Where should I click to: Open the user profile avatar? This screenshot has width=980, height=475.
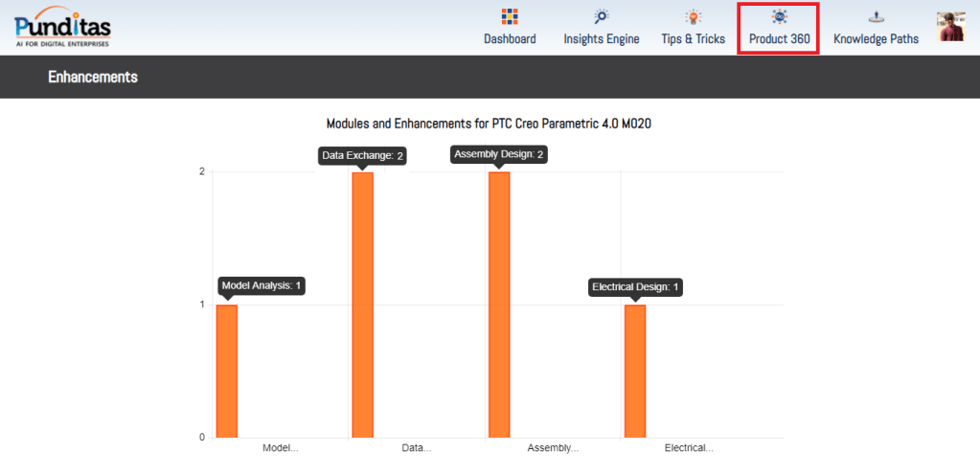pyautogui.click(x=950, y=27)
